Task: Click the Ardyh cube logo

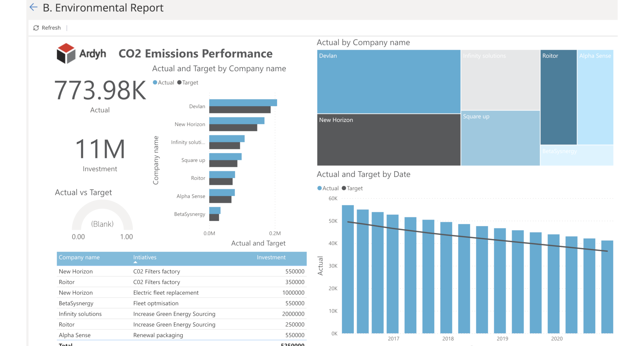Action: pyautogui.click(x=66, y=53)
